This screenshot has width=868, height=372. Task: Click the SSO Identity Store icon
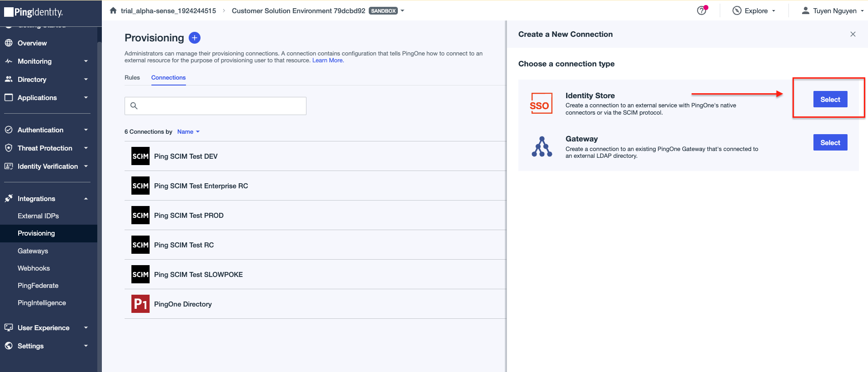(541, 103)
